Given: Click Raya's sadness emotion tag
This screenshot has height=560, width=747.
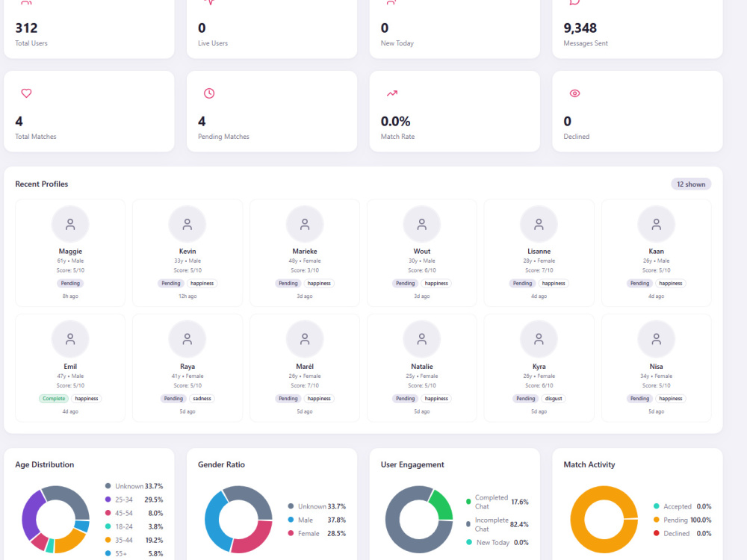Looking at the screenshot, I should click(x=202, y=399).
